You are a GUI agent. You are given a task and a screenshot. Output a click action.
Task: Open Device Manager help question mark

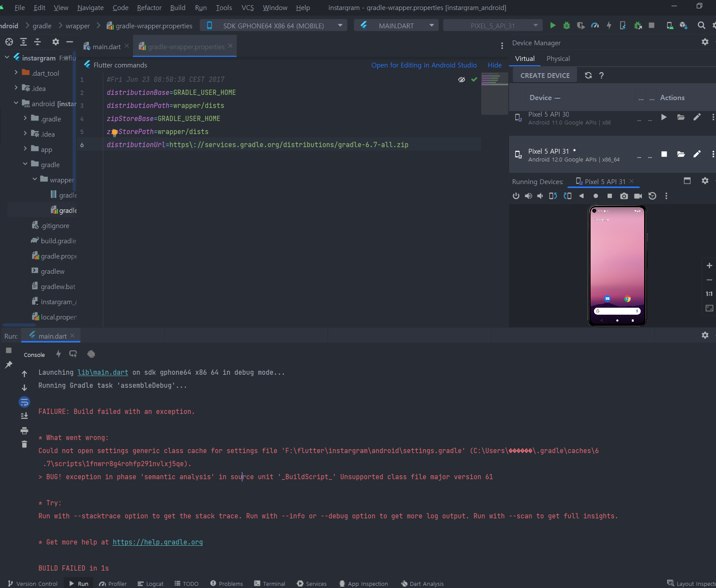pyautogui.click(x=601, y=75)
